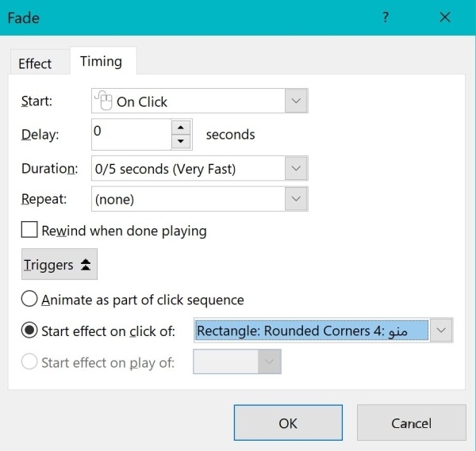Collapse the Triggers section
The height and width of the screenshot is (451, 476).
tap(59, 266)
